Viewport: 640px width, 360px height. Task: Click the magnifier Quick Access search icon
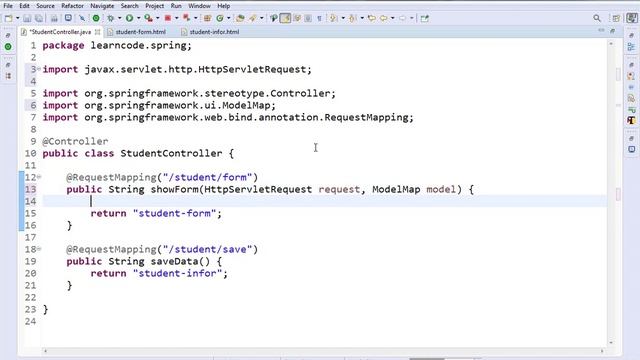point(597,18)
